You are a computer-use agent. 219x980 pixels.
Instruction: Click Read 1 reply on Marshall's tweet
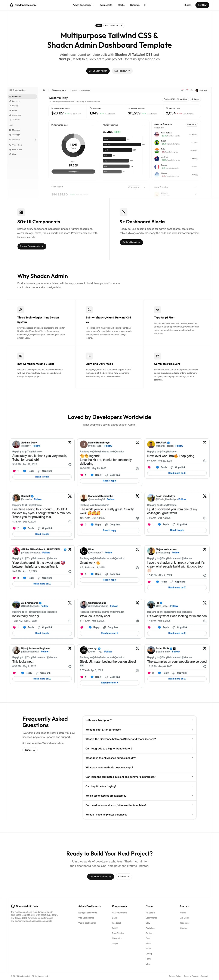tap(42, 534)
